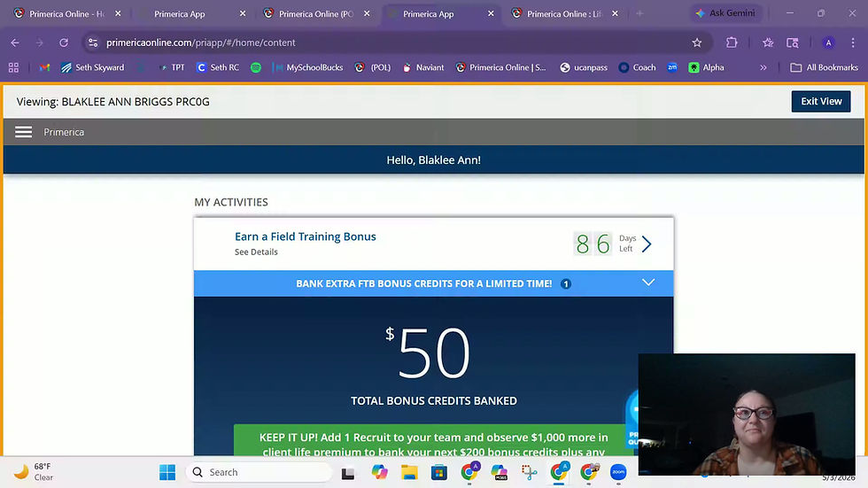This screenshot has width=868, height=488.
Task: Open Earn a Field Training Bonus link
Action: (x=305, y=236)
